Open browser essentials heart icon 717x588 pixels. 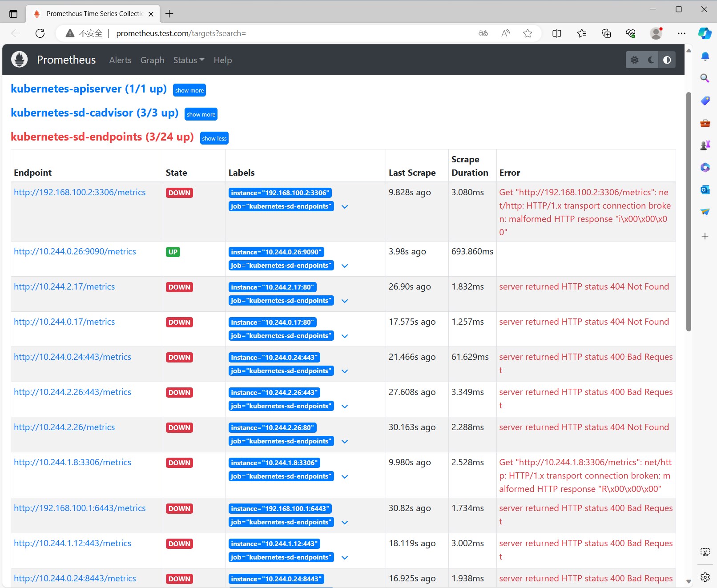click(x=631, y=33)
